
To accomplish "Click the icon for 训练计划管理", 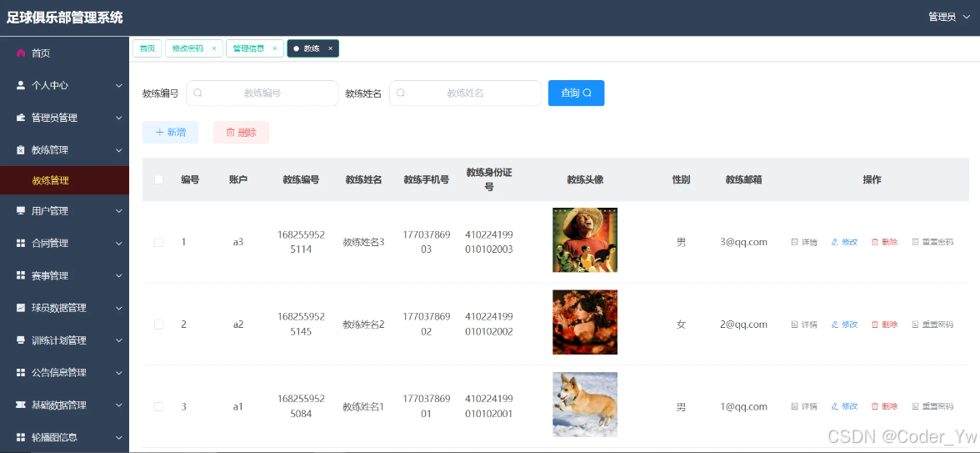I will pyautogui.click(x=21, y=340).
